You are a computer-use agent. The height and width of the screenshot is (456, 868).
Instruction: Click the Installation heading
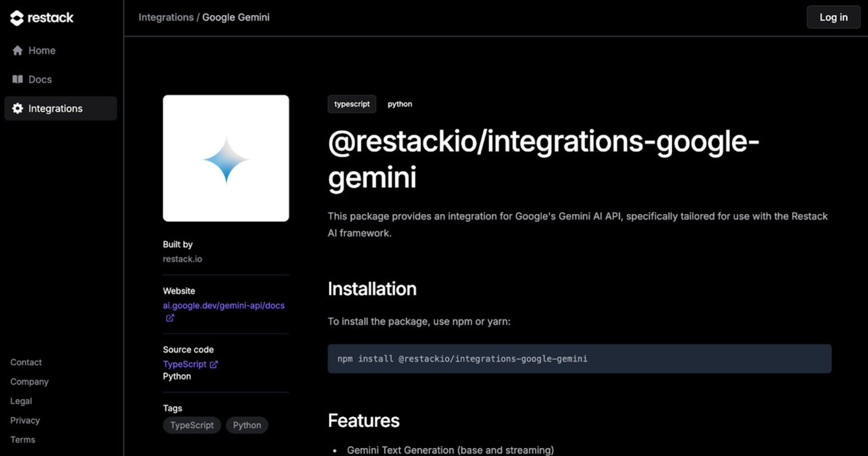pos(372,289)
